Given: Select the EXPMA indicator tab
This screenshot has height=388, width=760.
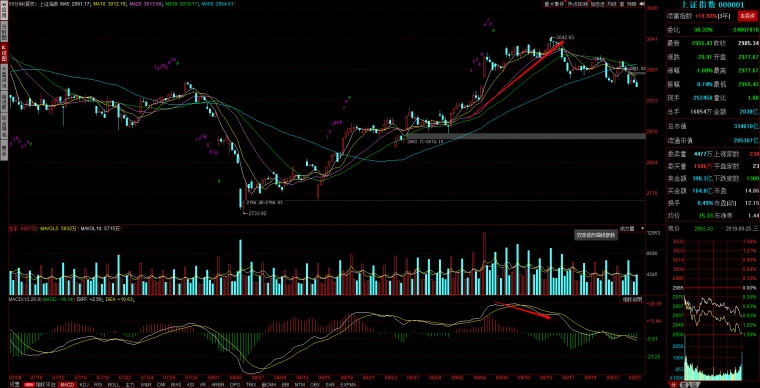Looking at the screenshot, I should 347,385.
